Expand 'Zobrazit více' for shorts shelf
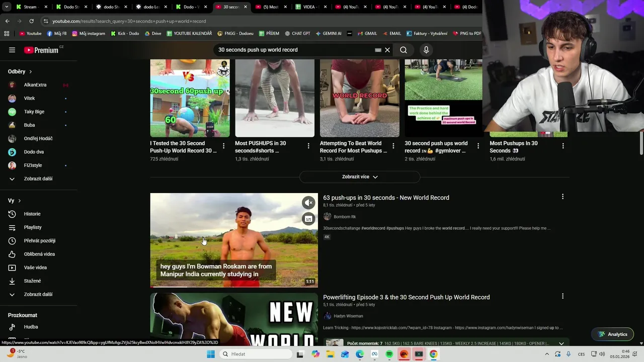 pos(360,177)
